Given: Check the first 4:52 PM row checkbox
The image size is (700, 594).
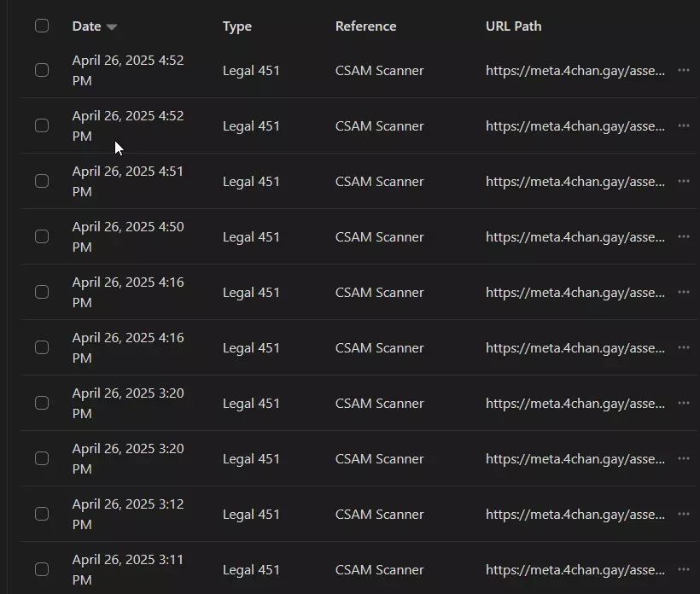Looking at the screenshot, I should point(42,70).
